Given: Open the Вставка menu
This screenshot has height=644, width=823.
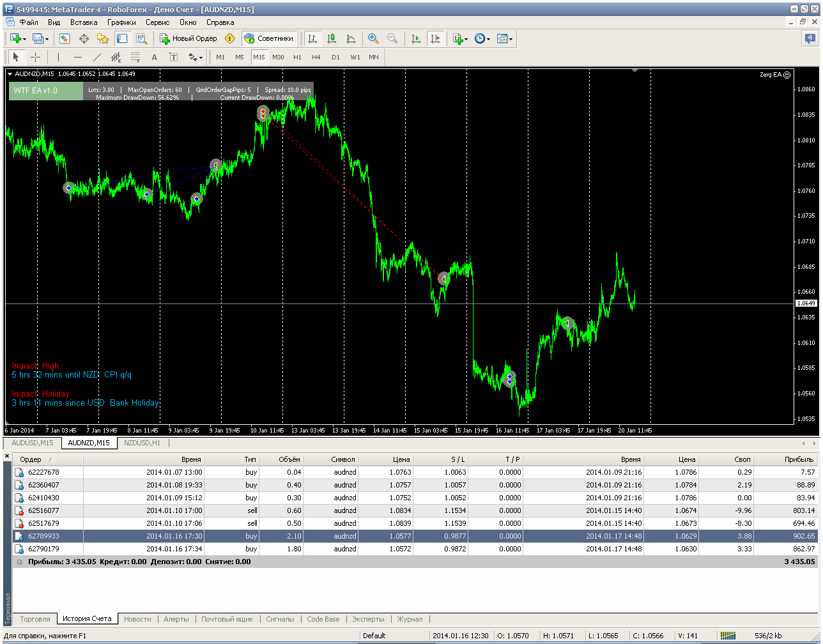Looking at the screenshot, I should click(84, 22).
